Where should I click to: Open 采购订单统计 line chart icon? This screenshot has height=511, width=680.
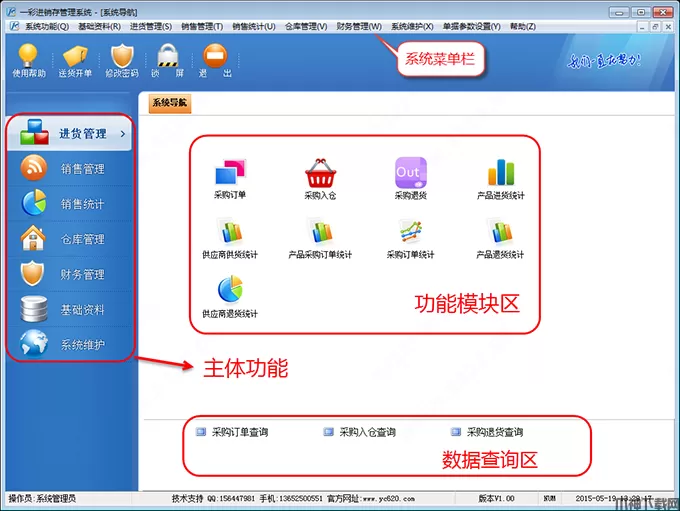click(410, 239)
